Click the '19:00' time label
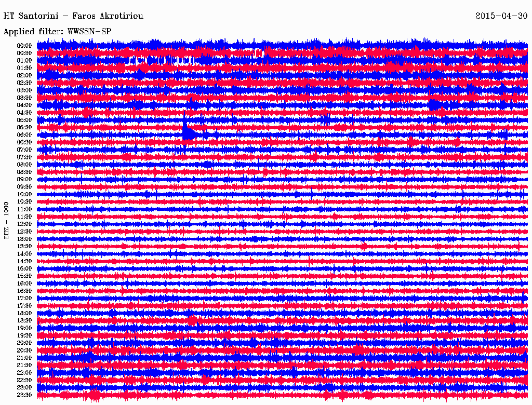The height and width of the screenshot is (405, 532). pyautogui.click(x=24, y=328)
